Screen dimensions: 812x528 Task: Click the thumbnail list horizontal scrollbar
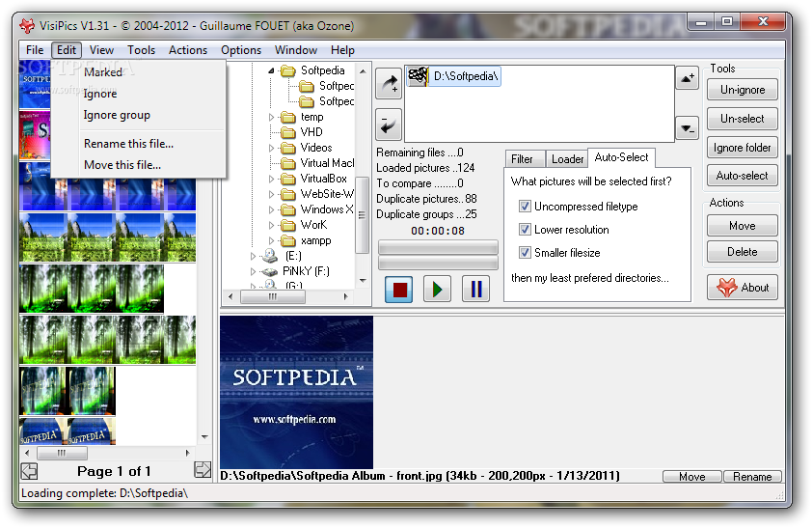tap(107, 453)
